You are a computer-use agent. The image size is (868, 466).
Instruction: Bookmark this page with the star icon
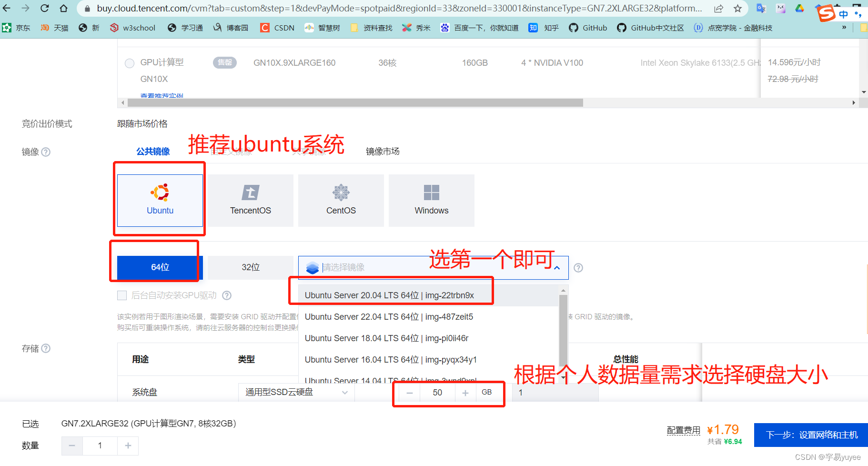point(737,8)
